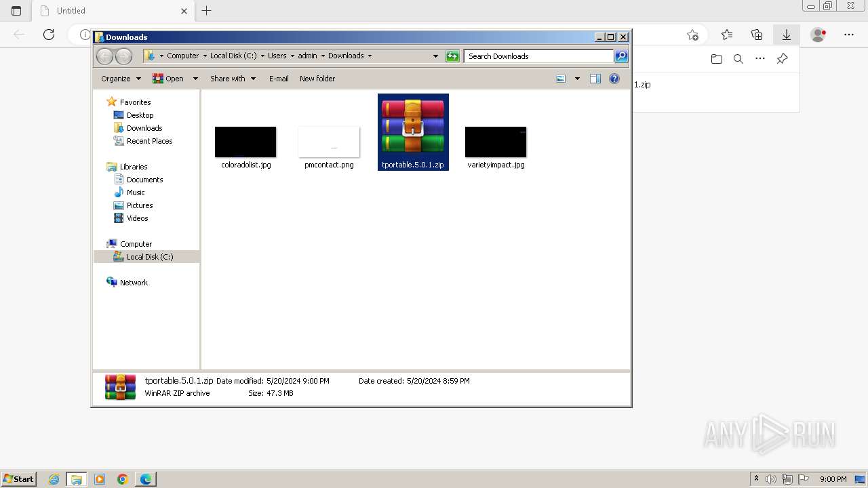Click the green refresh button beside address bar
868x488 pixels.
click(x=452, y=56)
